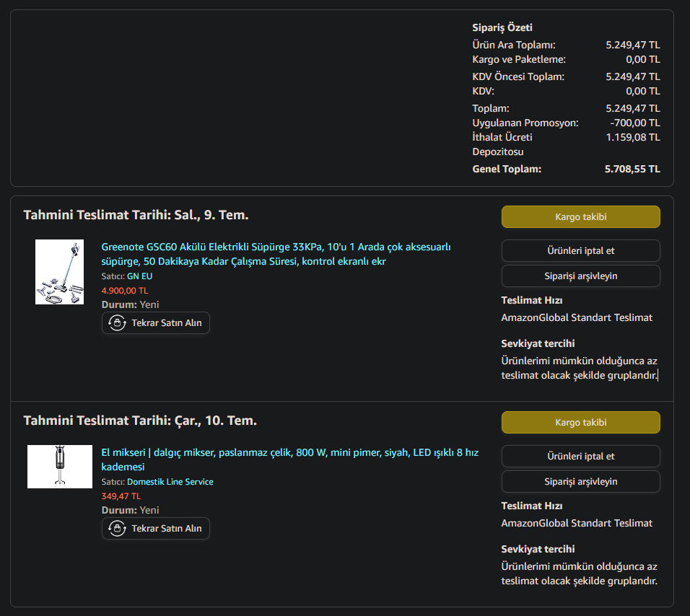Visit the GN EU seller page
Screen dimensions: 690x616
click(x=139, y=276)
